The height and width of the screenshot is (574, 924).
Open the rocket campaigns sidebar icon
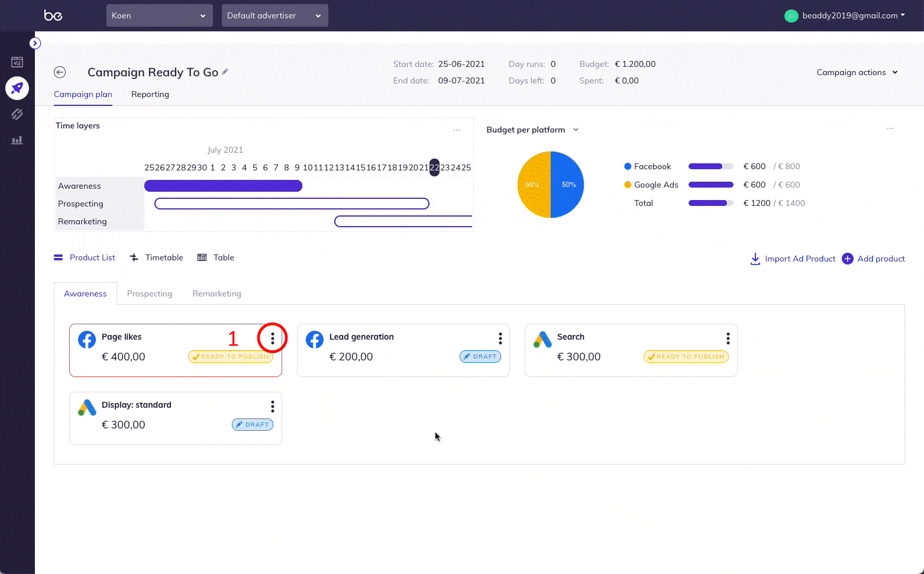(x=17, y=88)
